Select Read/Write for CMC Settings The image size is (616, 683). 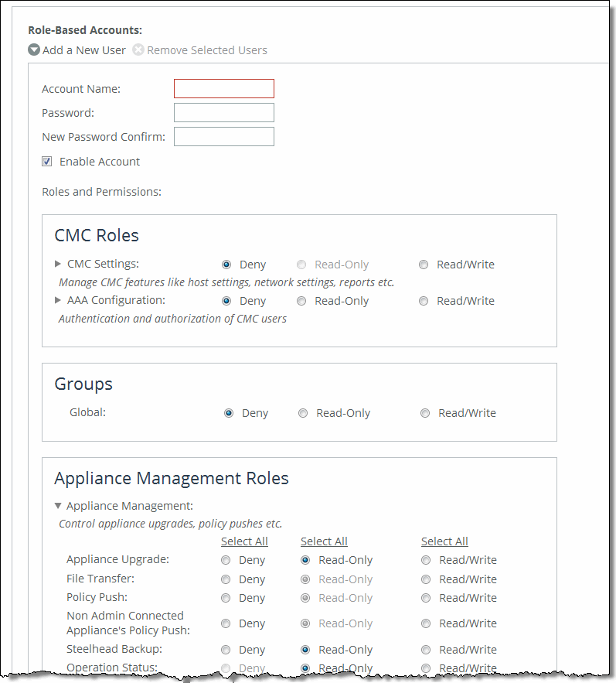pos(424,264)
